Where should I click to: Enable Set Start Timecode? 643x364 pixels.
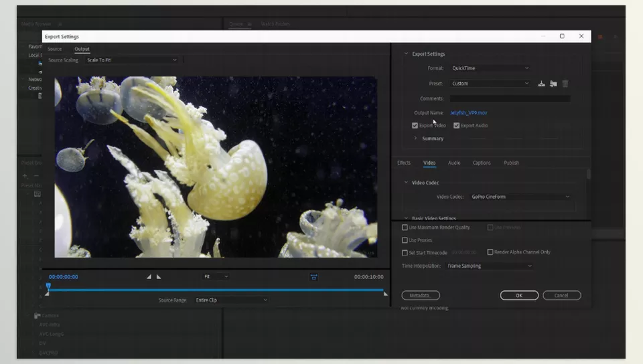pos(405,253)
